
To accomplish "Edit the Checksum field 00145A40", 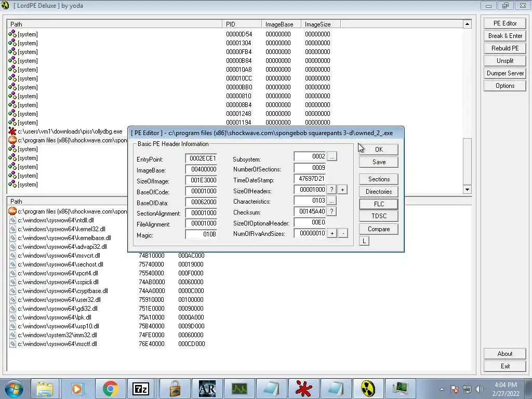I will click(310, 211).
